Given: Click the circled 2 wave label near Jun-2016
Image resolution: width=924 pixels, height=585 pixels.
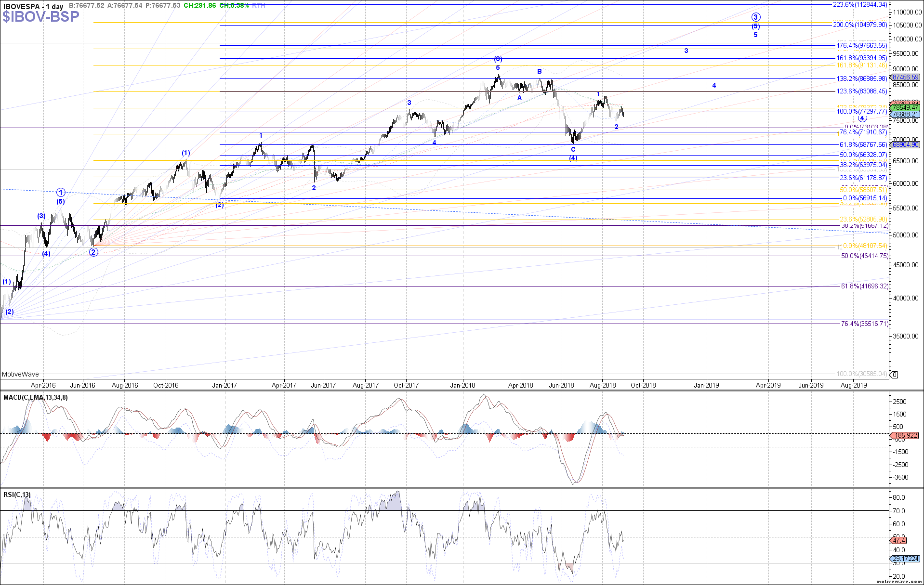Looking at the screenshot, I should [x=93, y=252].
